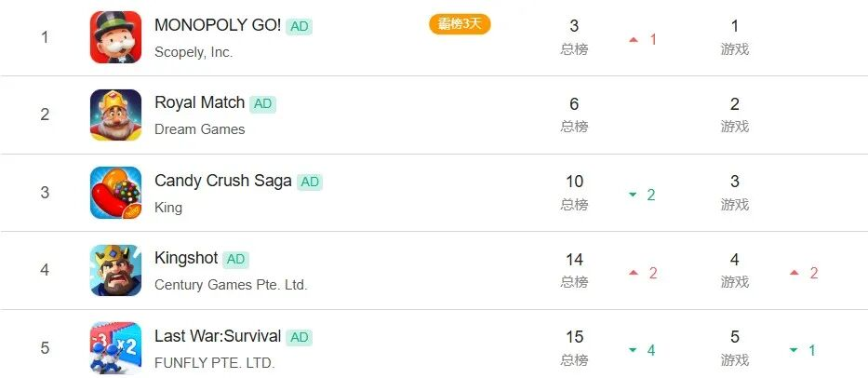Click Last War:Survival's overall rank 15 总榜

tap(574, 347)
